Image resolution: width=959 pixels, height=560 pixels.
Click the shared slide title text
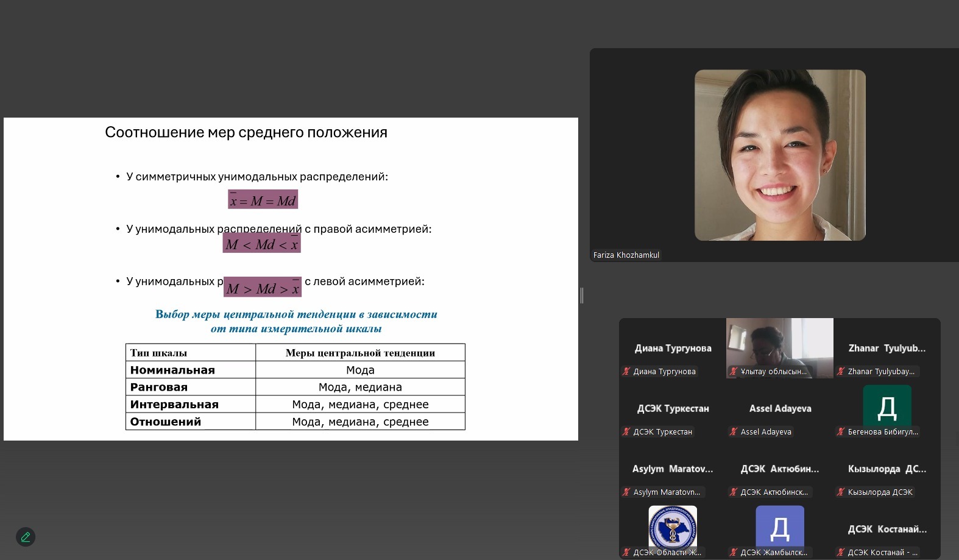(246, 132)
